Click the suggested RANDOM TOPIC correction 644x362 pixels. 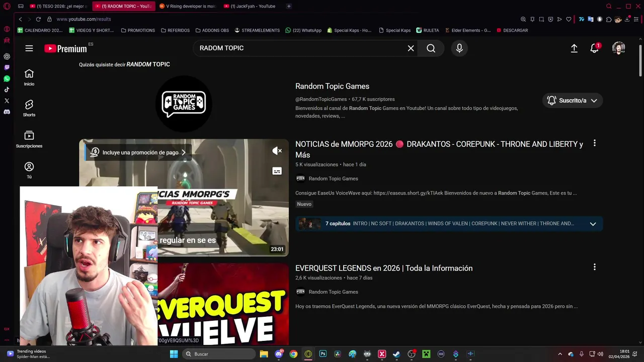tap(148, 64)
